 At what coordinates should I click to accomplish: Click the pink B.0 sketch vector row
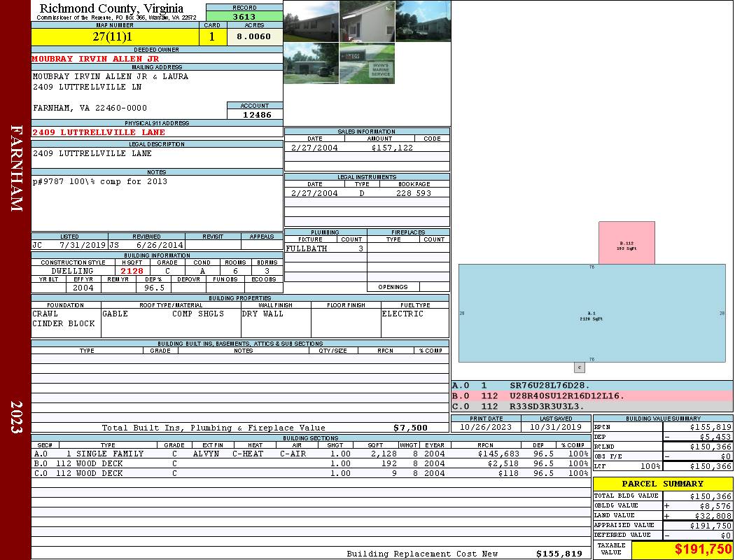591,395
